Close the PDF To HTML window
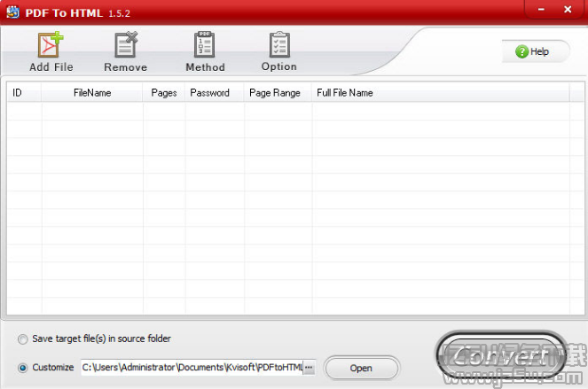Viewport: 588px width, 389px height. point(568,10)
